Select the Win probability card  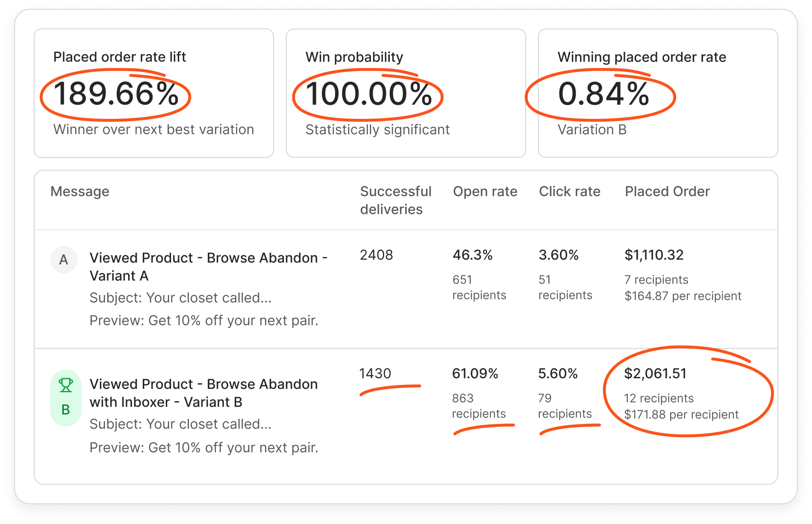point(406,93)
